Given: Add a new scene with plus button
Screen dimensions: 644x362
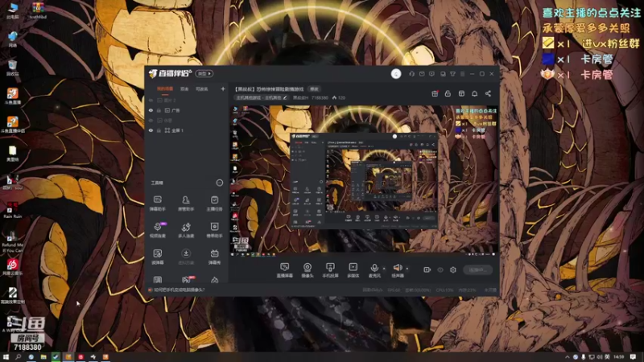Looking at the screenshot, I should tap(223, 88).
